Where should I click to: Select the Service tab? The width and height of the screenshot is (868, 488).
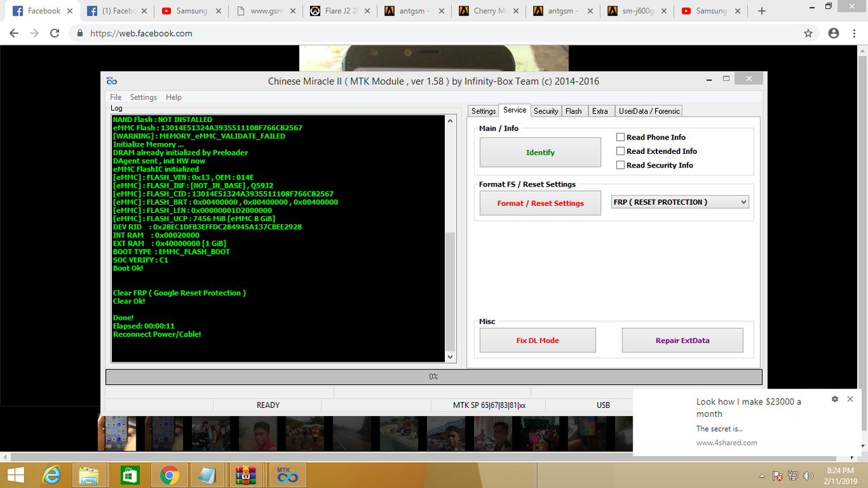tap(515, 110)
